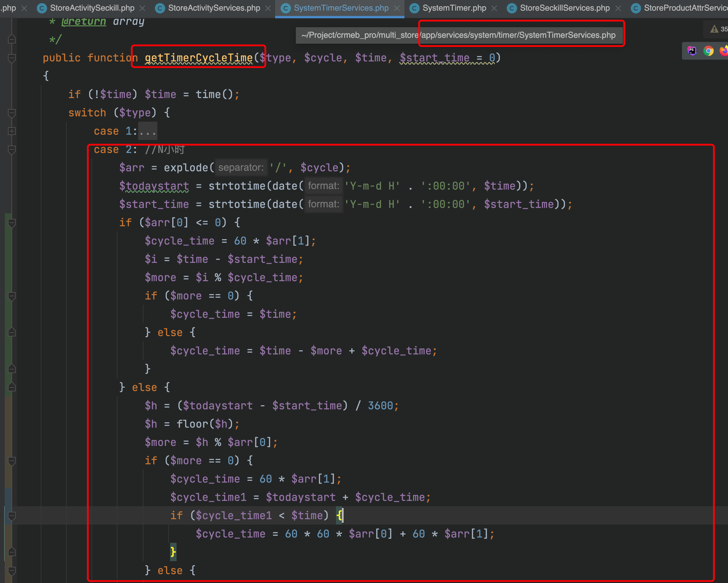The image size is (728, 583).
Task: Expand the folded case 1 block
Action: 12,131
